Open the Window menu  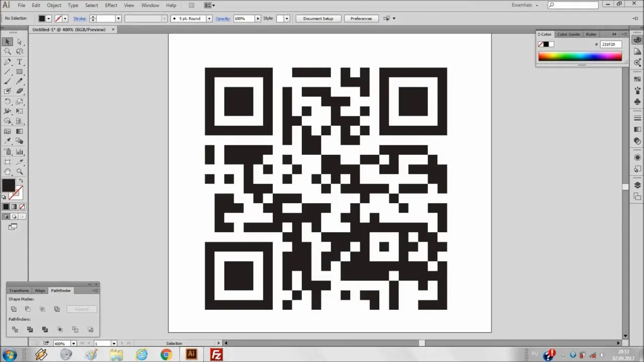[150, 5]
